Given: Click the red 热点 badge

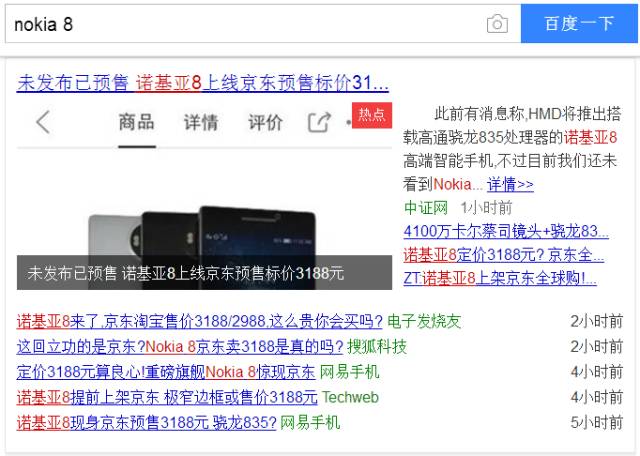Looking at the screenshot, I should tap(372, 115).
